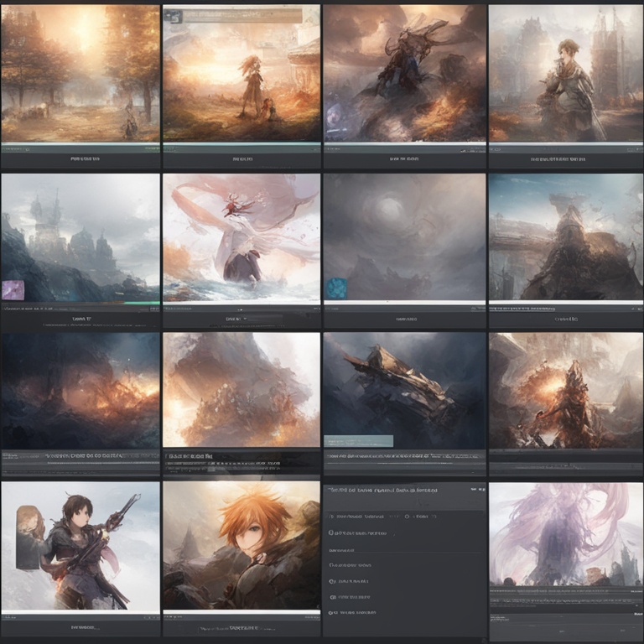Open the dark fiery battlefield artwork
Viewport: 644px width, 644px height.
click(x=80, y=391)
